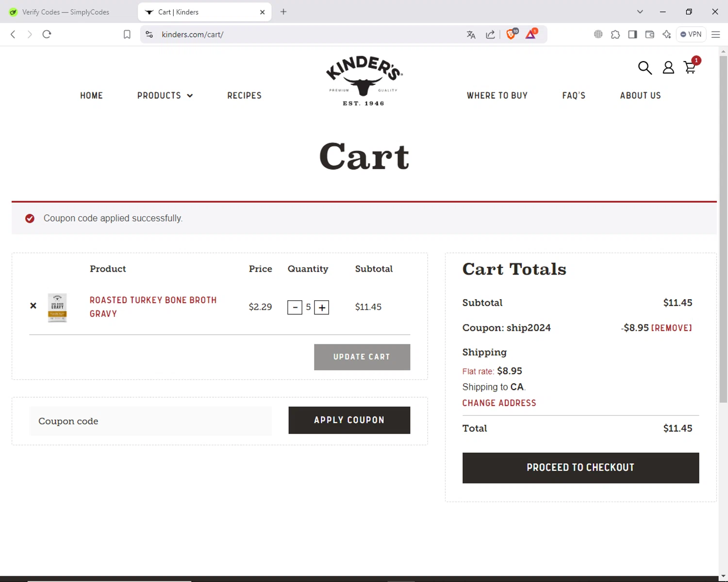Click the Apply Coupon button

pyautogui.click(x=349, y=420)
